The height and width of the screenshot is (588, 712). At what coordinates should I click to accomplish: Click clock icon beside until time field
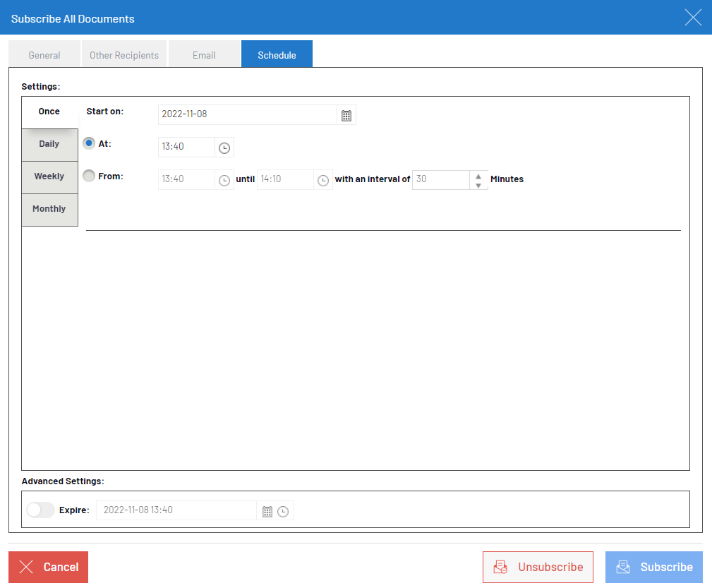(x=323, y=180)
